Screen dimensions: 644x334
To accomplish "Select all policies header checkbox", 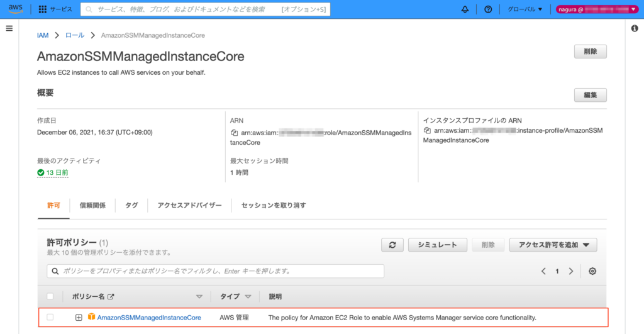I will [x=50, y=296].
